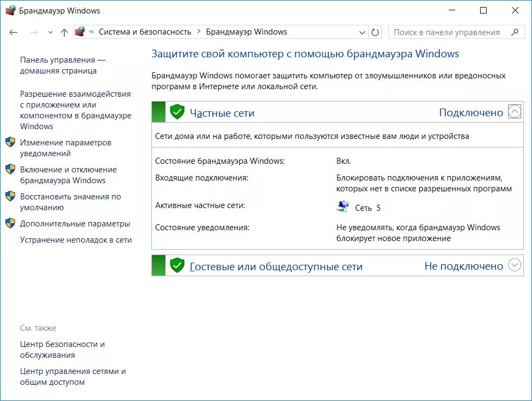Image resolution: width=532 pixels, height=401 pixels.
Task: Open 'Центр управления сетями и общим доступом'
Action: [73, 377]
